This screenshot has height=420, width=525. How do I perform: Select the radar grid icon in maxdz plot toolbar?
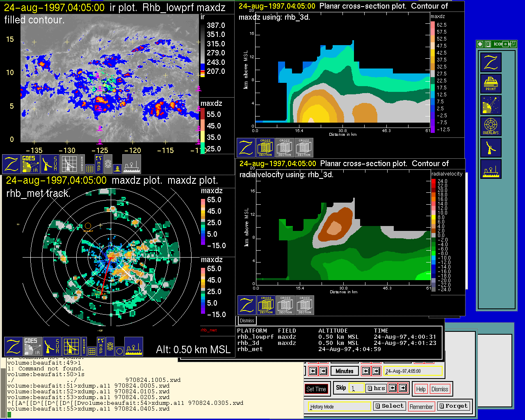click(71, 347)
